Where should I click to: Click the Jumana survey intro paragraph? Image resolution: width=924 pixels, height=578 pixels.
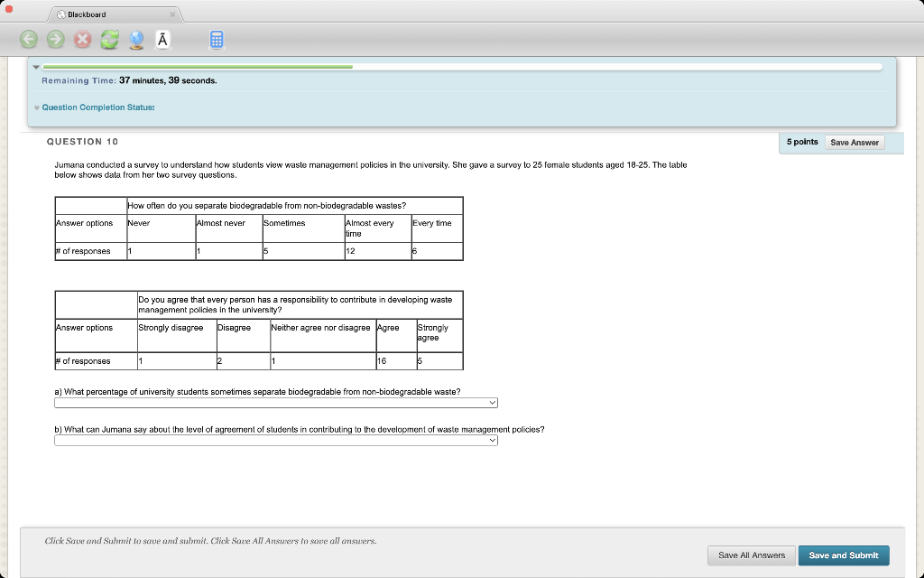tap(371, 170)
